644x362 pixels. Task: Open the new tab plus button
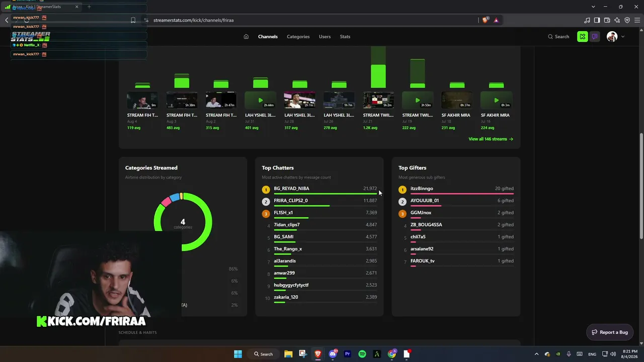[89, 7]
